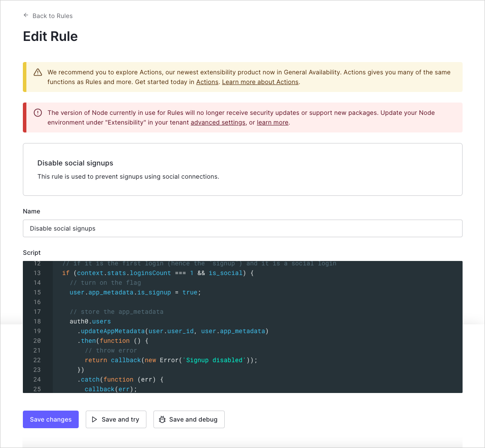The height and width of the screenshot is (448, 485).
Task: Open the Actions link in the recommendation banner
Action: click(207, 82)
